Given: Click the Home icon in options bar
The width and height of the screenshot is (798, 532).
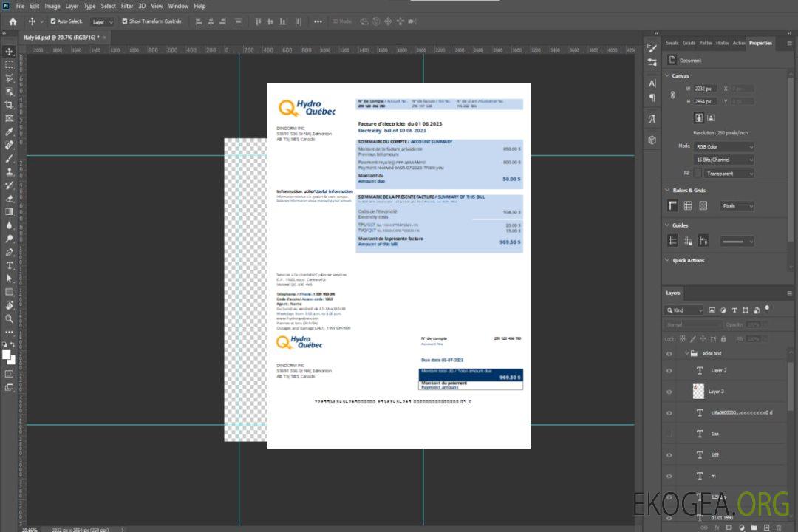Looking at the screenshot, I should click(13, 21).
